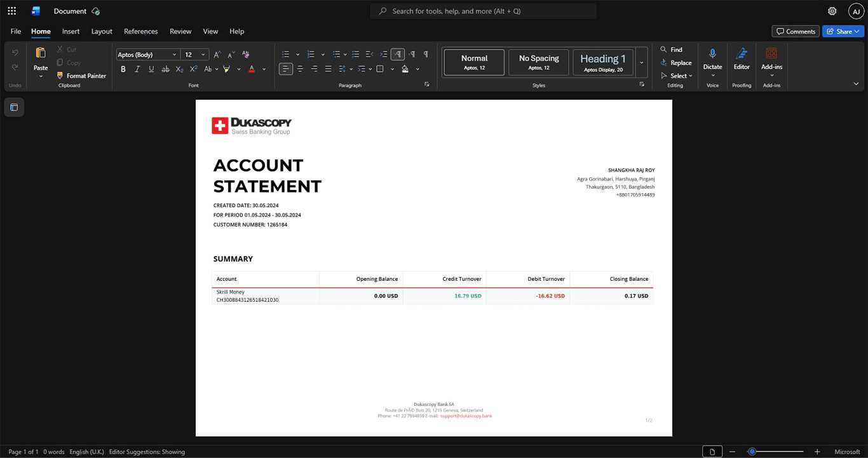Click the search box for tools and help
The height and width of the screenshot is (458, 868).
[x=484, y=11]
